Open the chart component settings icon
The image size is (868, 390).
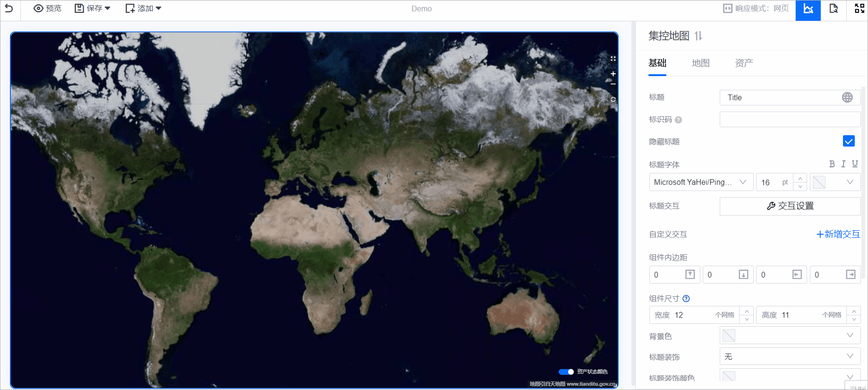click(x=808, y=9)
